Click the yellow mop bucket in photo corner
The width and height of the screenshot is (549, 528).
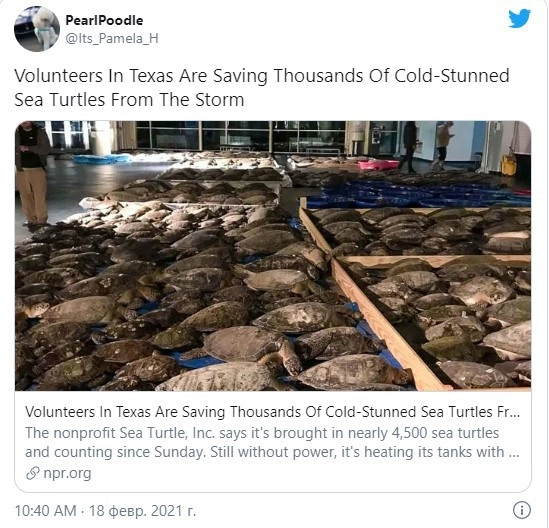coord(509,165)
